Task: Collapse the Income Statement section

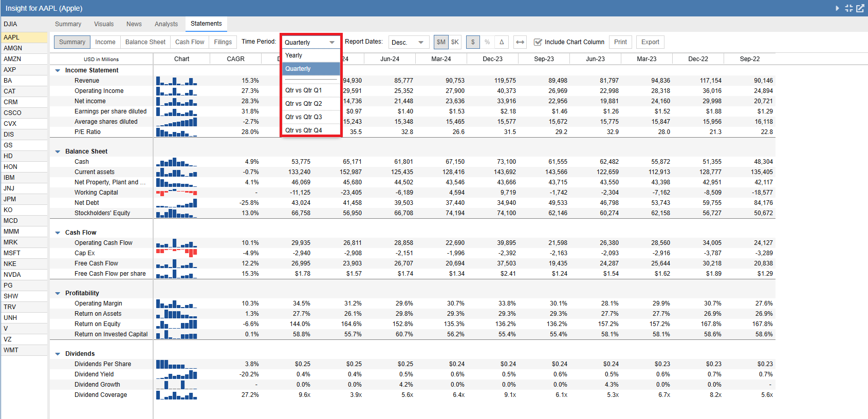Action: pos(58,70)
